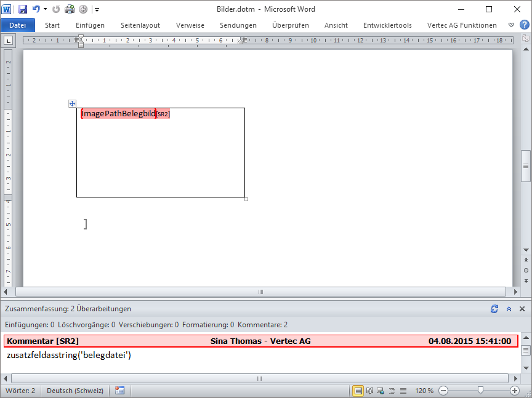Switch to Web Layout view
Screen dimensions: 532x398
[x=381, y=391]
